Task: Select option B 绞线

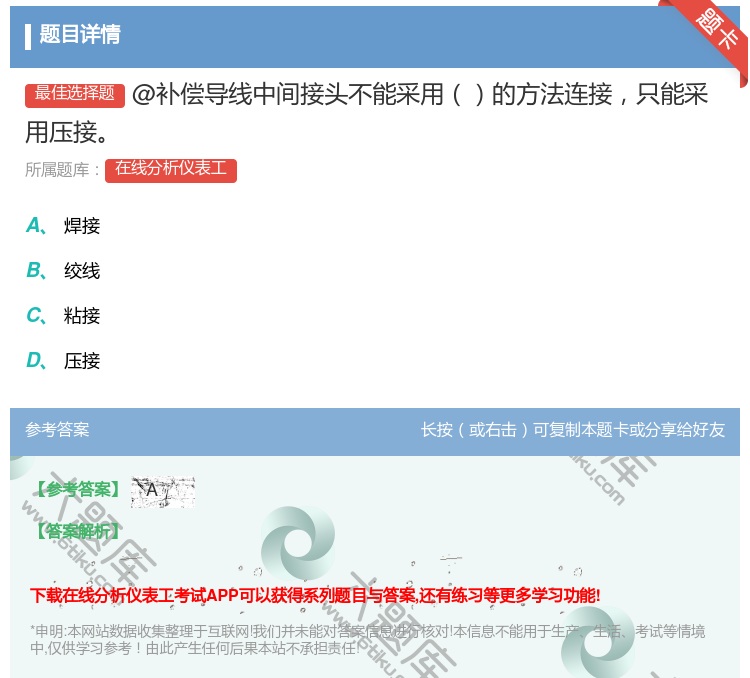Action: click(x=63, y=271)
